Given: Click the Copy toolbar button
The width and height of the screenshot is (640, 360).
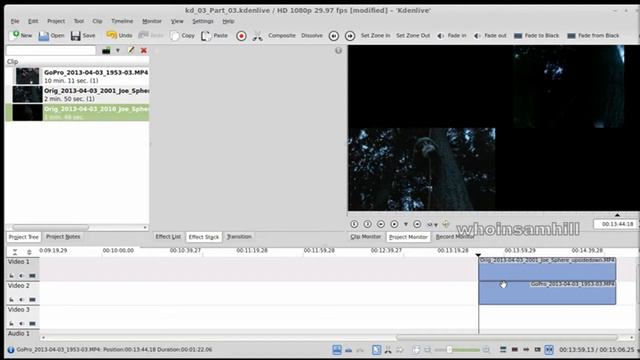Looking at the screenshot, I should 182,36.
